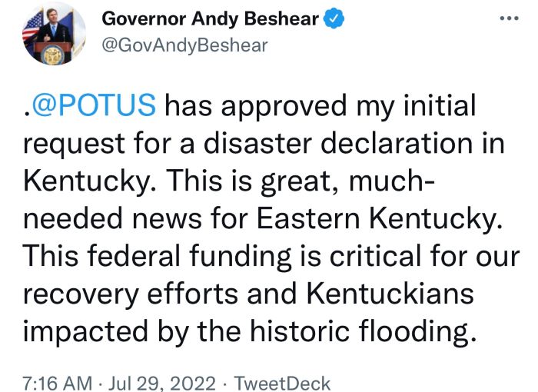Open the three-dot more options menu
538x392 pixels.
coord(509,18)
